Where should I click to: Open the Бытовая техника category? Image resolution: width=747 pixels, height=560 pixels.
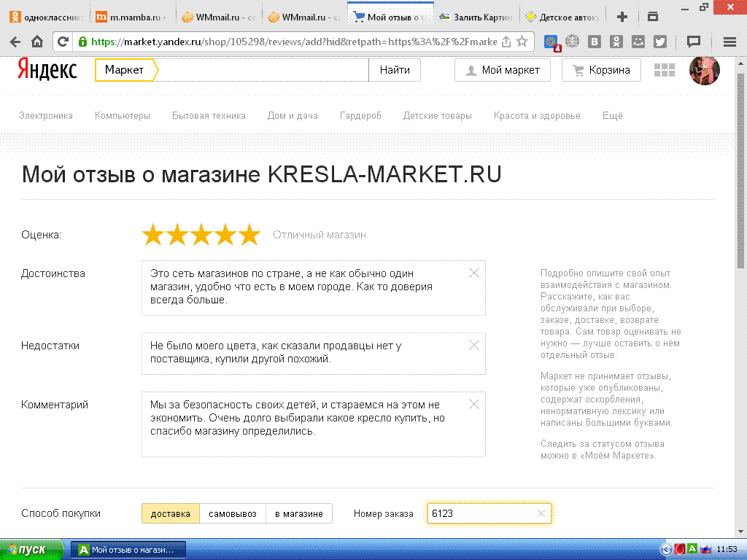tap(209, 116)
